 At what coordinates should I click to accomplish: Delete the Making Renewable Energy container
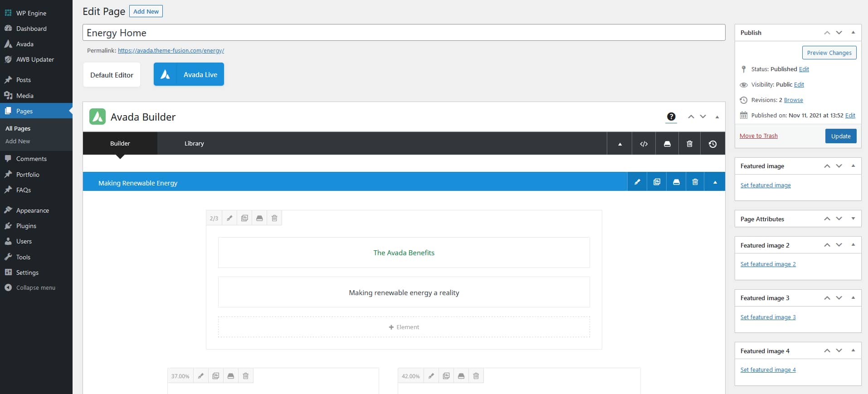(695, 182)
